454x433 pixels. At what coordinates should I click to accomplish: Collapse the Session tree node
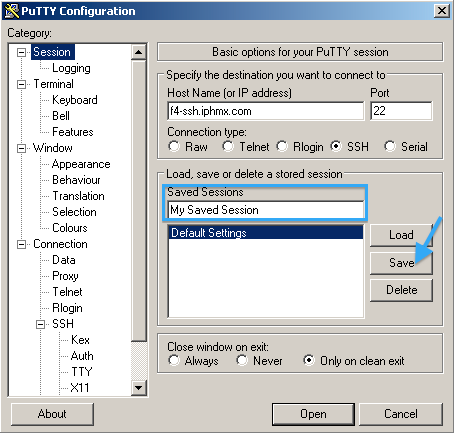(21, 52)
